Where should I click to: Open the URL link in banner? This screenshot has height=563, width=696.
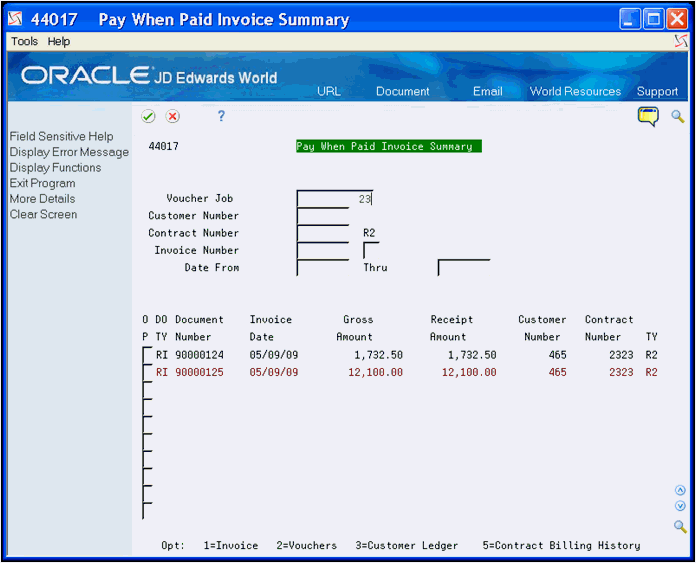[x=328, y=91]
